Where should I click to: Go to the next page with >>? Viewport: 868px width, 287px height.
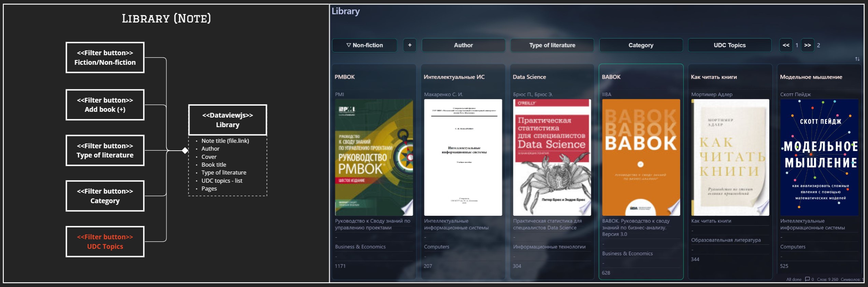(x=808, y=45)
